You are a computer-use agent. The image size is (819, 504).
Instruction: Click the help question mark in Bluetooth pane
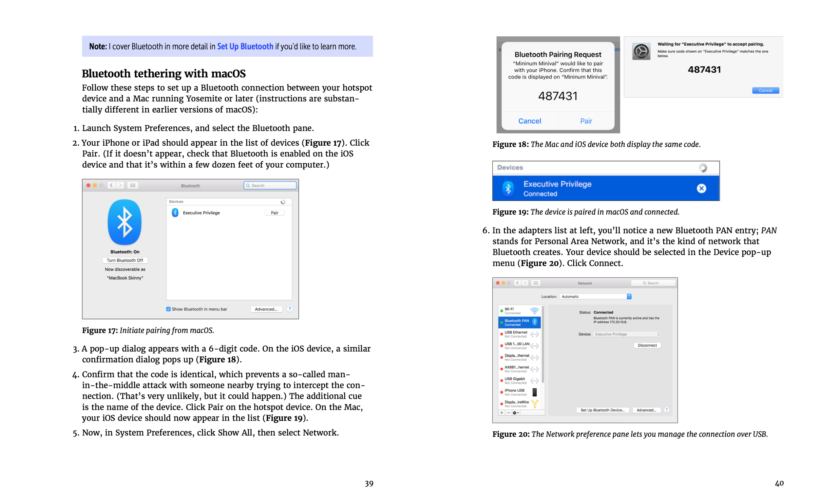(x=290, y=309)
